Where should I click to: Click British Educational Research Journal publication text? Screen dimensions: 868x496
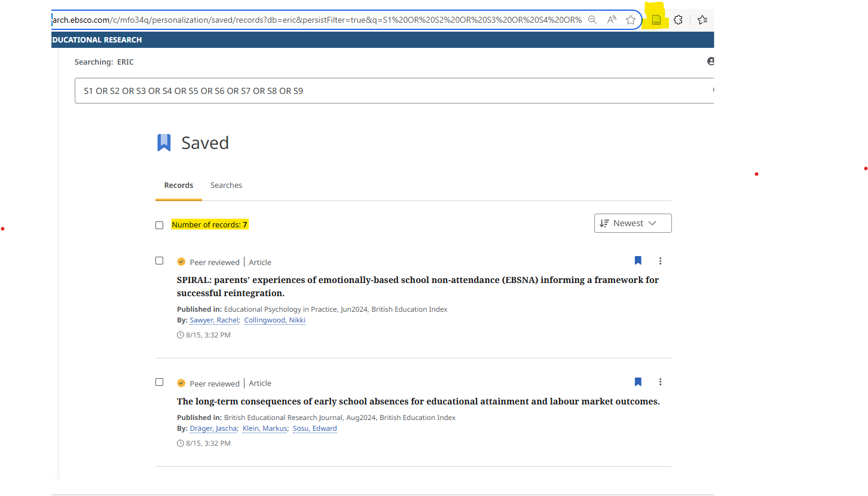pyautogui.click(x=283, y=418)
